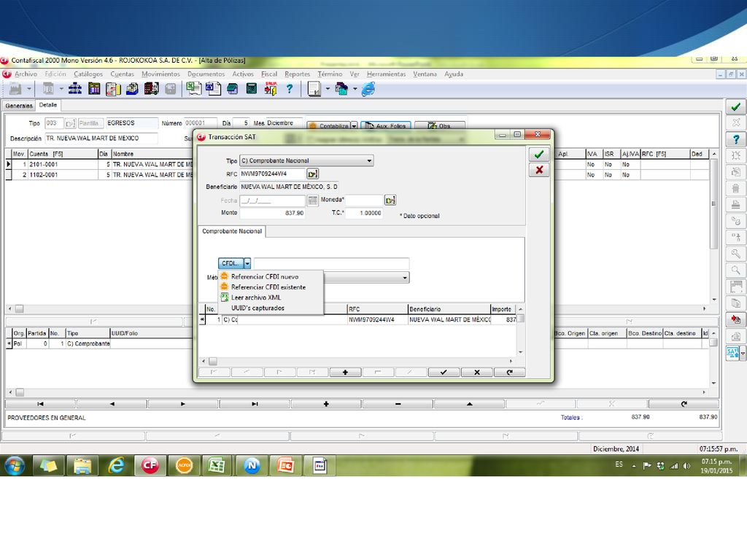This screenshot has width=747, height=560.
Task: Click the volume icon in system tray
Action: click(686, 466)
